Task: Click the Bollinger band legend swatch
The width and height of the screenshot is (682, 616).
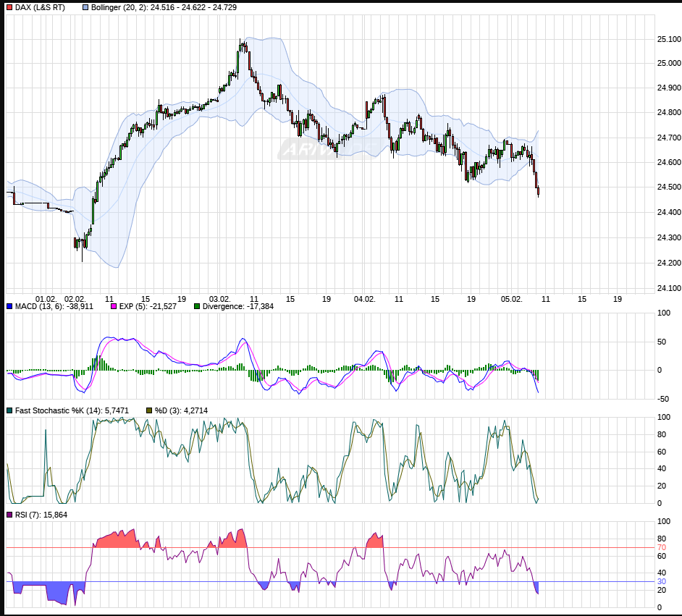Action: pyautogui.click(x=85, y=7)
